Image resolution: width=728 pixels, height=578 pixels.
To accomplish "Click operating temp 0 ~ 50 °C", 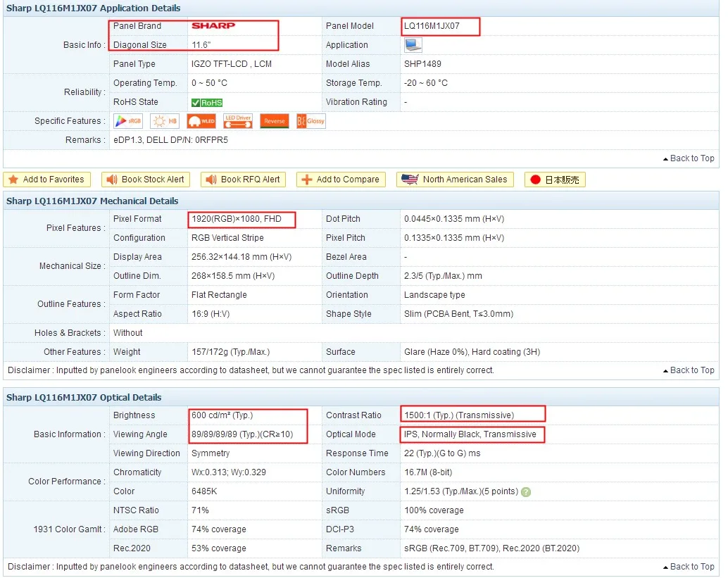I will click(x=209, y=83).
